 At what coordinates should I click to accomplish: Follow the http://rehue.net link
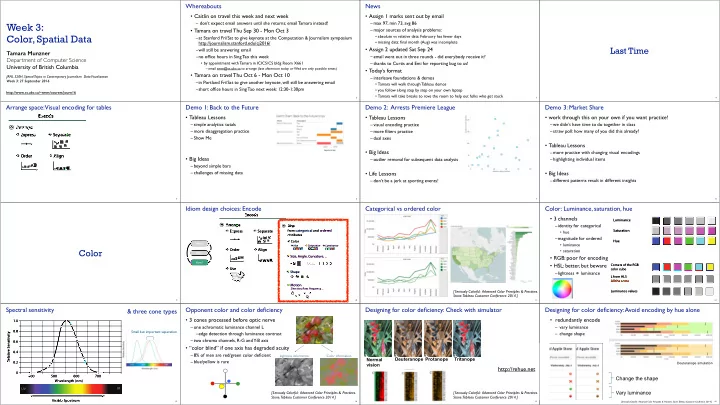[516, 369]
